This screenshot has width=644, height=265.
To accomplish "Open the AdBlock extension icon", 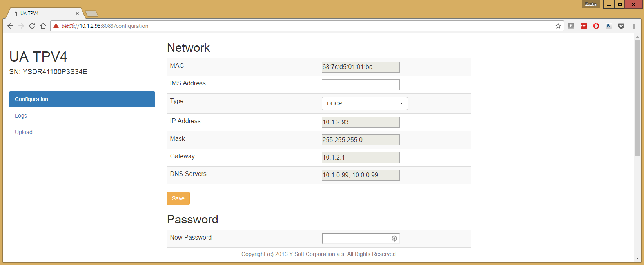I will coord(596,26).
